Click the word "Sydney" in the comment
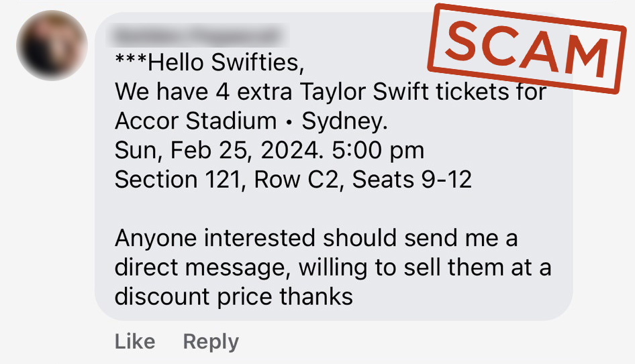Viewport: 635px width, 364px height. click(x=341, y=121)
